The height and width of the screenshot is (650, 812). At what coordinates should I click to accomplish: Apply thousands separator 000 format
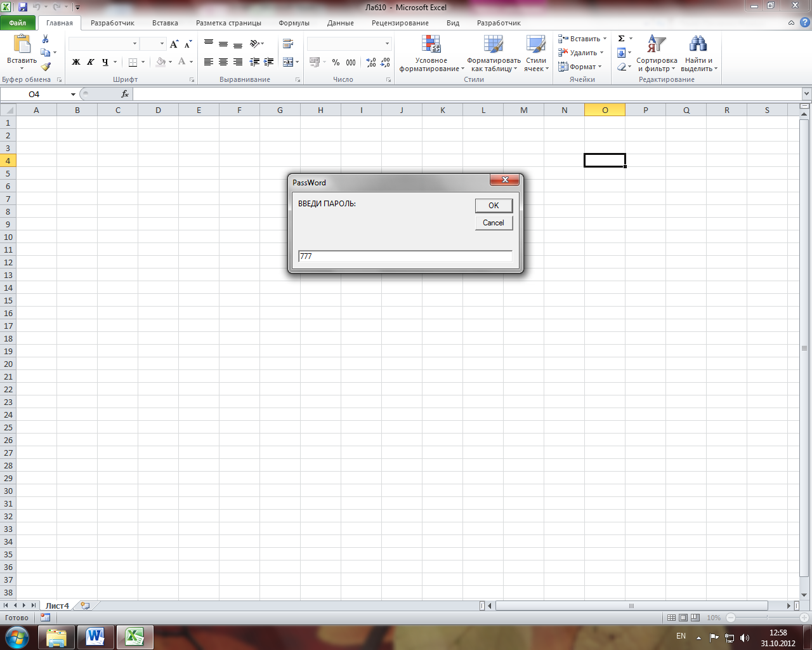[351, 62]
